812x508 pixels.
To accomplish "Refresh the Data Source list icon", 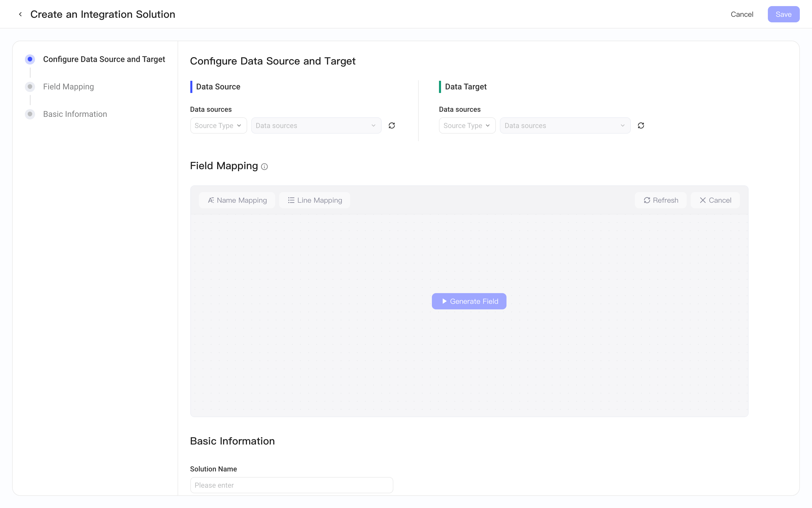I will (x=392, y=126).
